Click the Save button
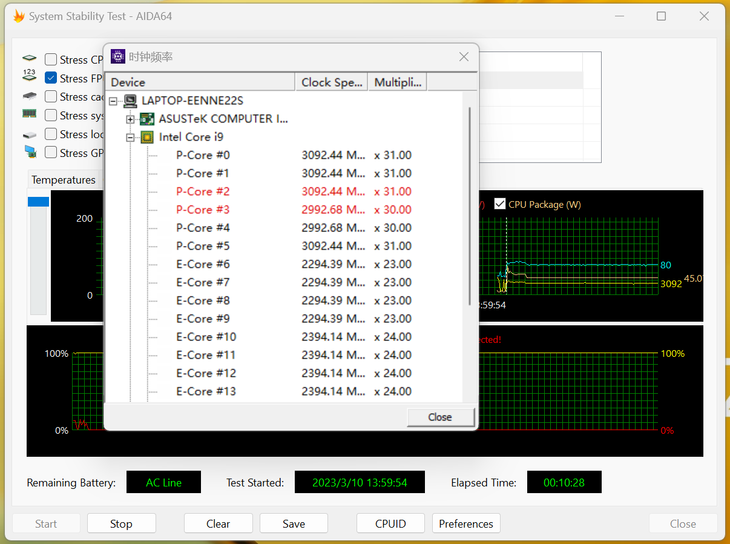This screenshot has width=730, height=544. [294, 524]
